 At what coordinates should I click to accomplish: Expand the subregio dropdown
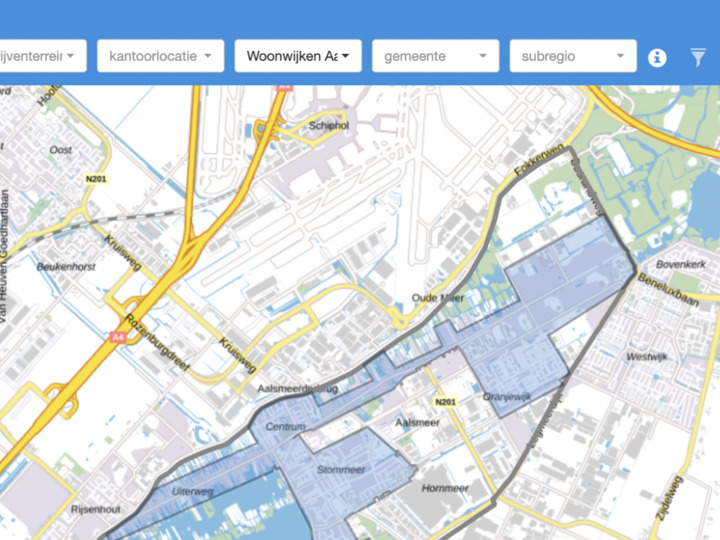(x=573, y=56)
